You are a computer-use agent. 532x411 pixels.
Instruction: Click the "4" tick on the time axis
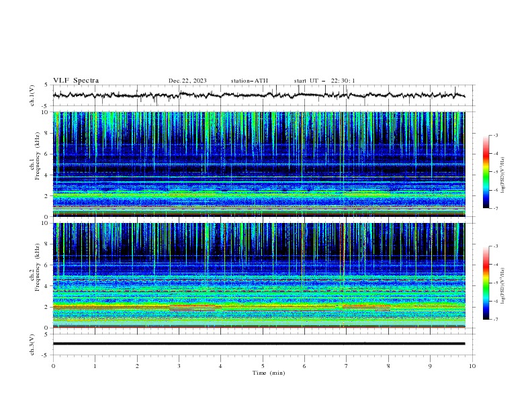(x=221, y=366)
